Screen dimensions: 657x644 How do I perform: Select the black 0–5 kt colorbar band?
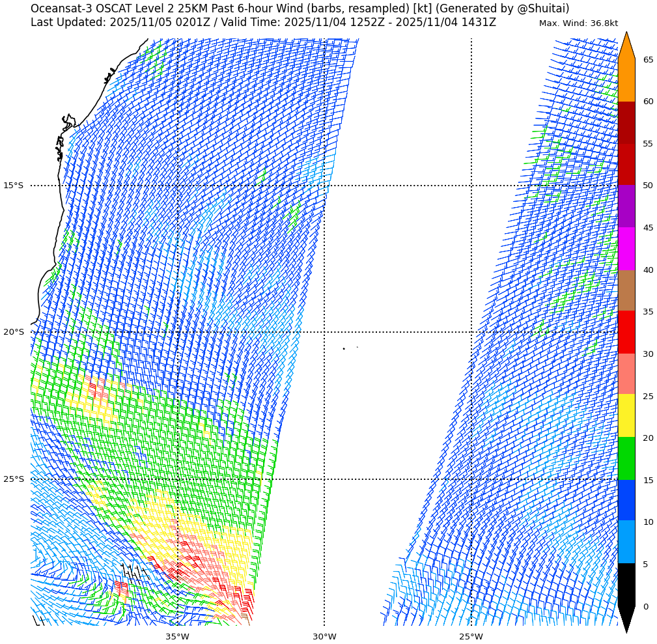(x=626, y=584)
